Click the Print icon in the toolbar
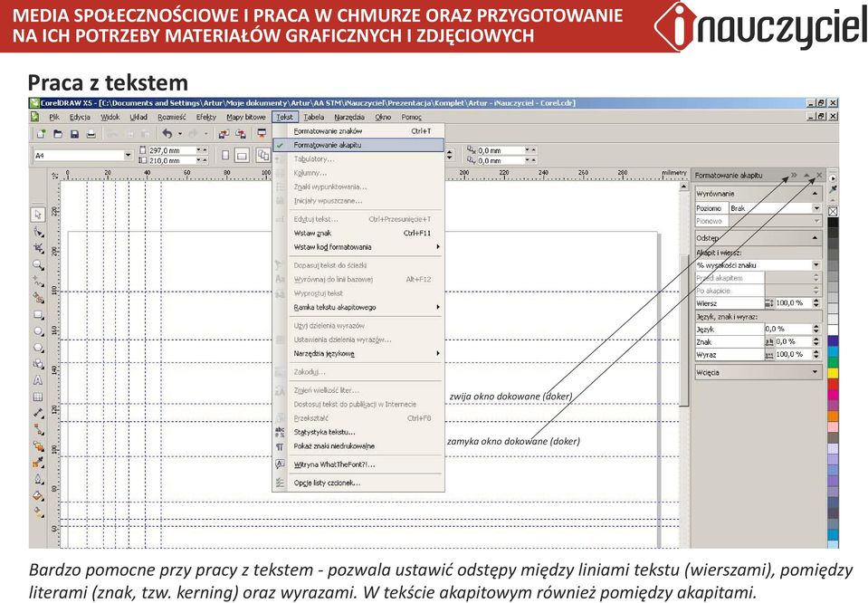This screenshot has height=603, width=868. [91, 134]
